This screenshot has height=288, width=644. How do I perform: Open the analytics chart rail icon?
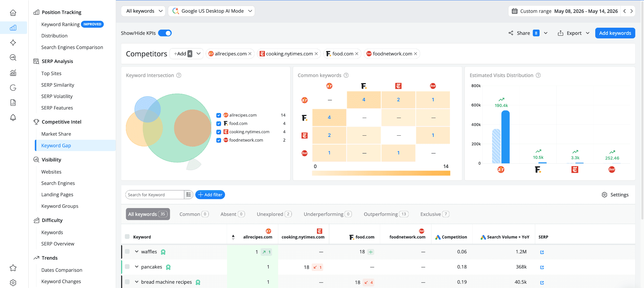(x=13, y=73)
